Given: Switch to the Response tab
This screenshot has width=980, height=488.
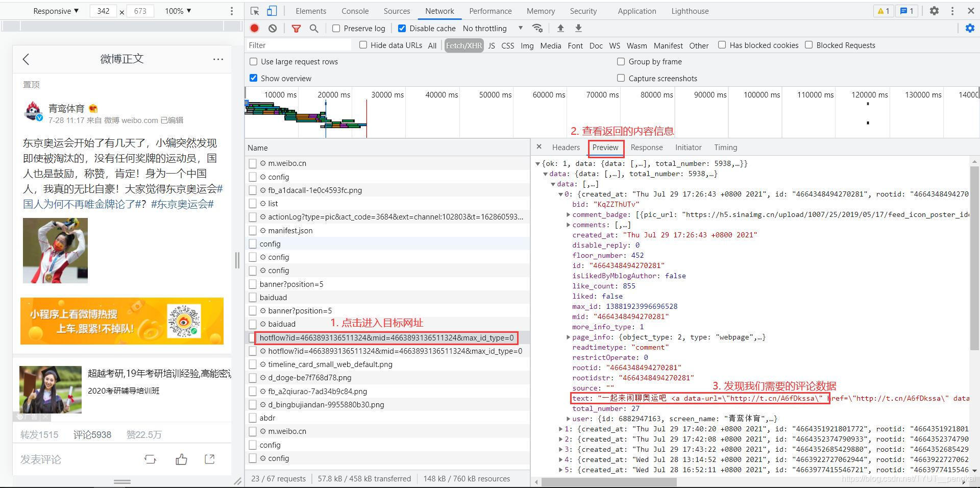Looking at the screenshot, I should pos(646,147).
